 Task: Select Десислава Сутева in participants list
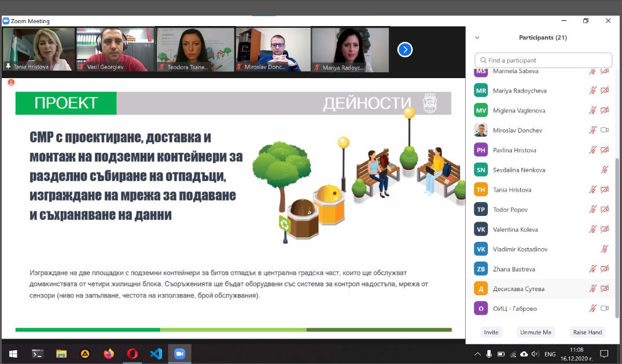pyautogui.click(x=518, y=289)
